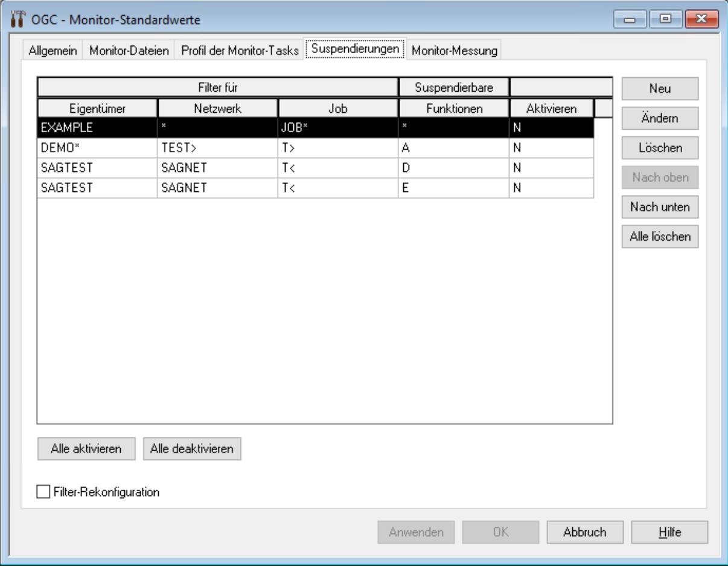Click Löschen to delete the selected row
The image size is (728, 566).
click(659, 148)
